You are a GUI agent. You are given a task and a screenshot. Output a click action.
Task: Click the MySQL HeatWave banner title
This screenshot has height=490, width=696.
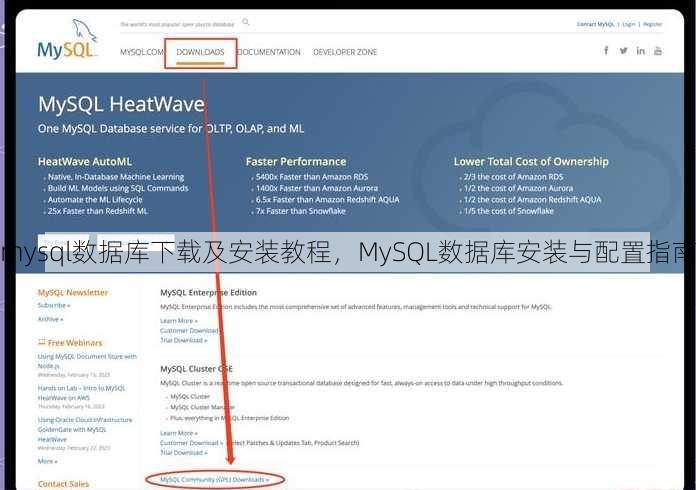(x=121, y=104)
